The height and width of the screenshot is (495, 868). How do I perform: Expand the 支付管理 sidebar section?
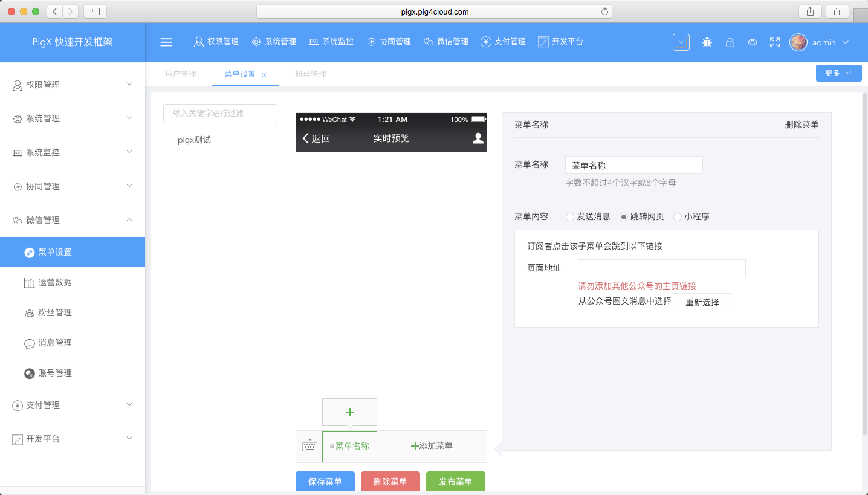[x=73, y=405]
